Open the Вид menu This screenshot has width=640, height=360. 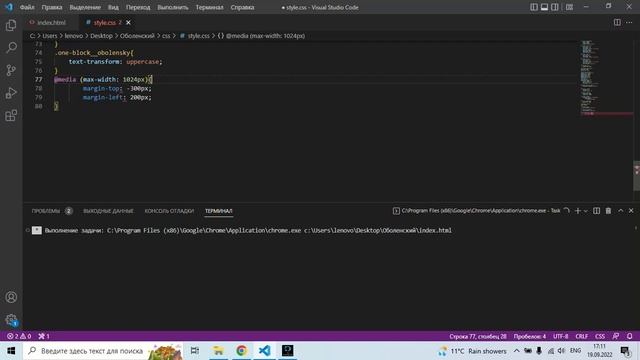pyautogui.click(x=113, y=7)
